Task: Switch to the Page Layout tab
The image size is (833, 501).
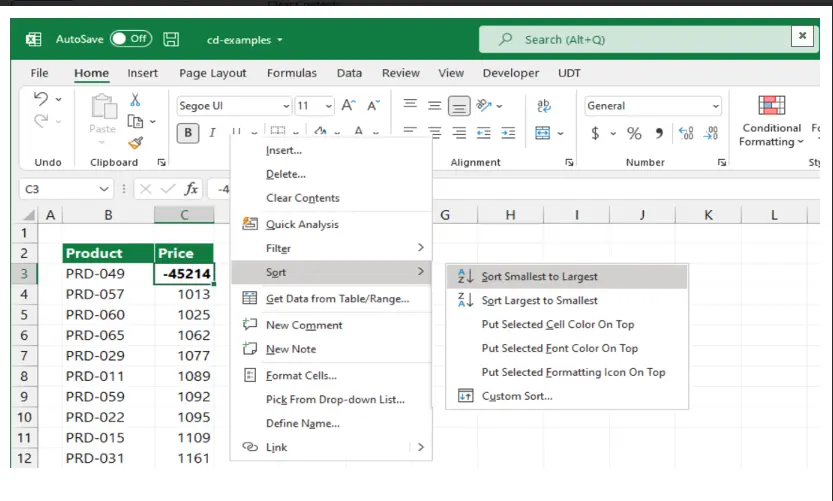Action: point(212,73)
